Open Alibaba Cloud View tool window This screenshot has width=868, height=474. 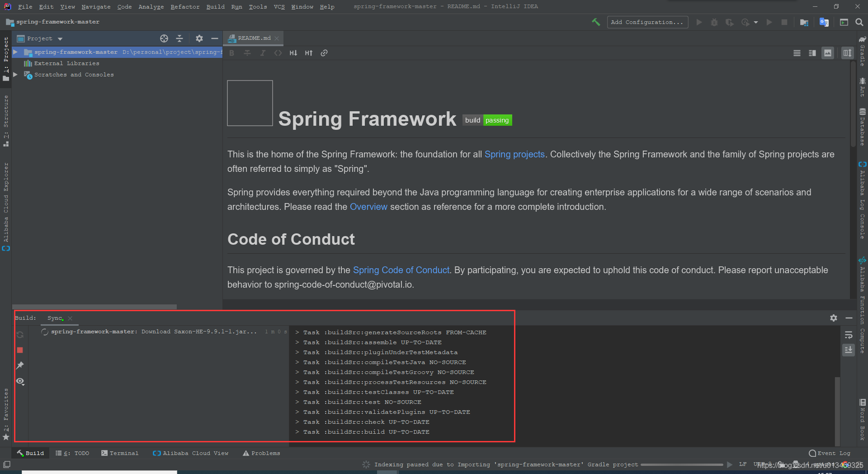190,453
